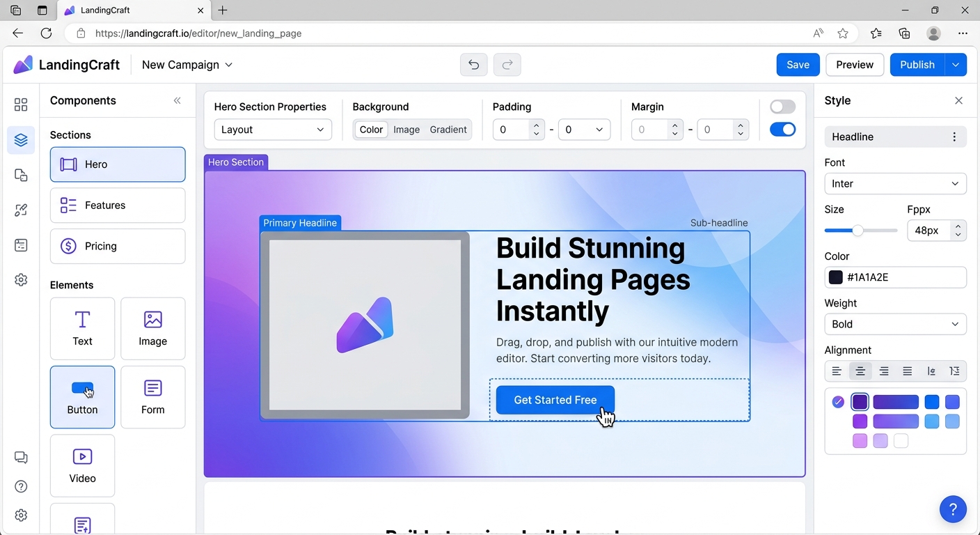Click the Get Started Free button

[x=555, y=400]
